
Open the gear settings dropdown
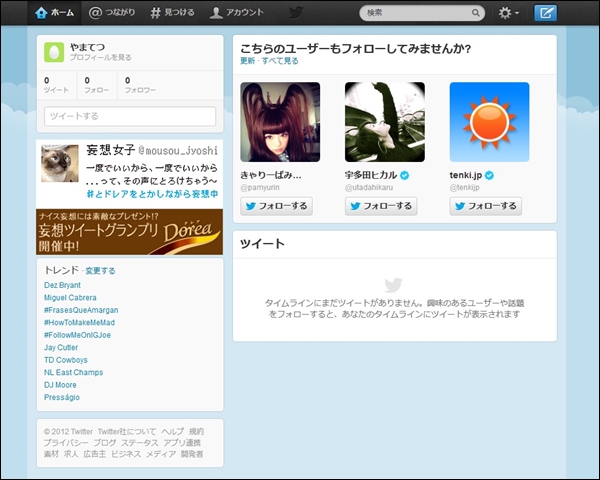(509, 13)
